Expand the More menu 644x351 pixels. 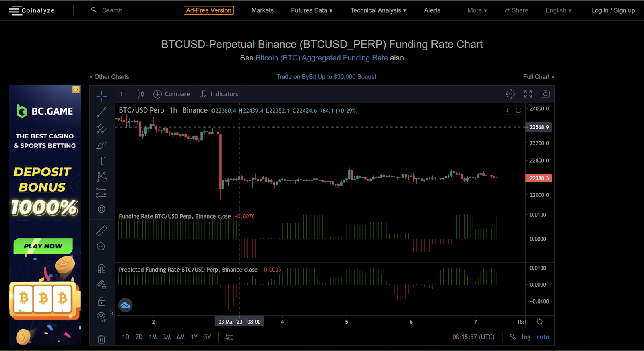tap(477, 10)
